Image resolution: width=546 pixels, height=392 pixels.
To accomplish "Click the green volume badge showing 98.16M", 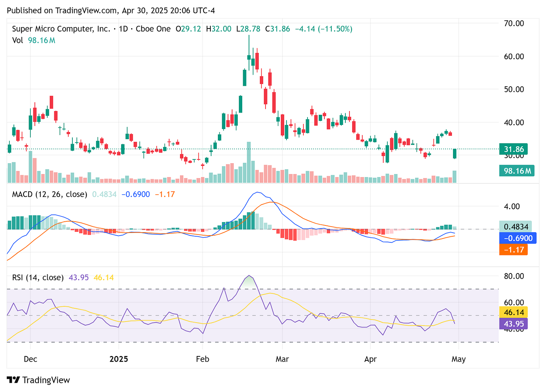I will pyautogui.click(x=517, y=171).
